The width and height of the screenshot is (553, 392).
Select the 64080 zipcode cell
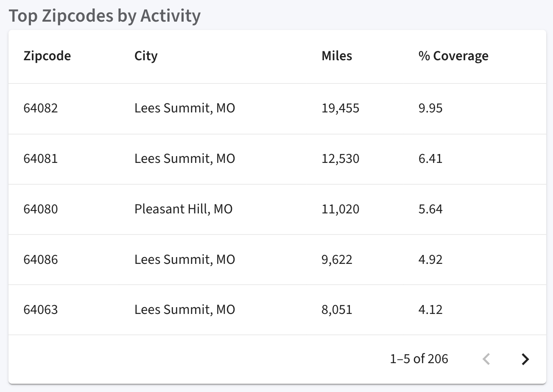point(41,209)
